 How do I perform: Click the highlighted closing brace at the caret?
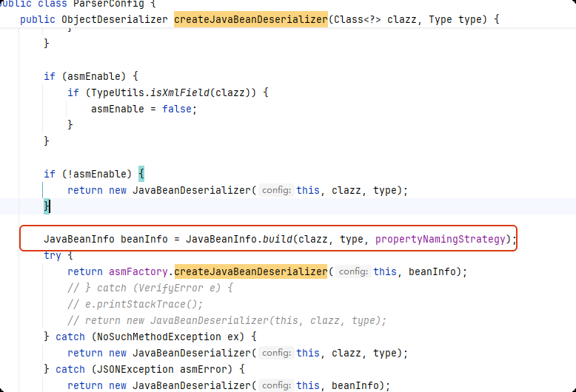pos(47,206)
